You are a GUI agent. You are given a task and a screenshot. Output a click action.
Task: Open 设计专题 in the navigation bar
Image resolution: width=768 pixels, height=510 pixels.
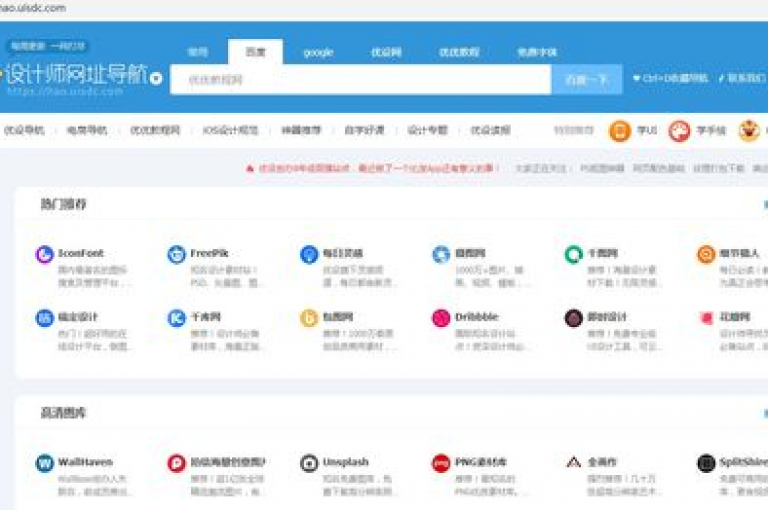tap(428, 130)
